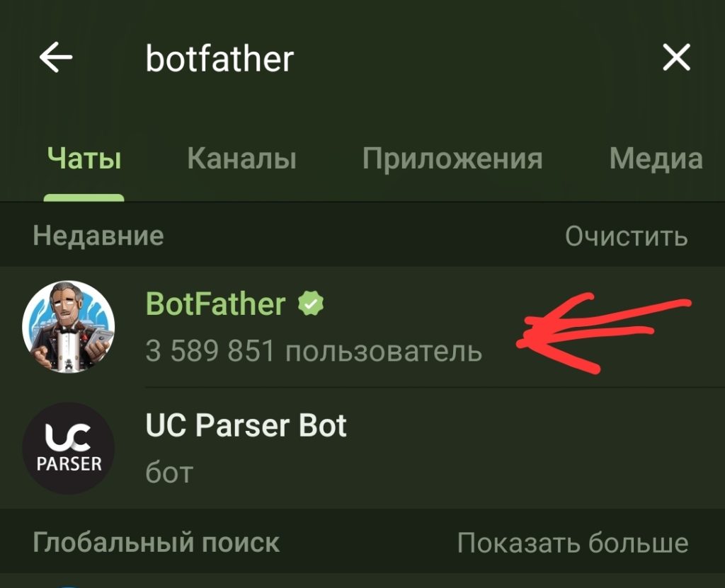Switch to the Чаты tab
Image resolution: width=725 pixels, height=588 pixels.
click(84, 158)
